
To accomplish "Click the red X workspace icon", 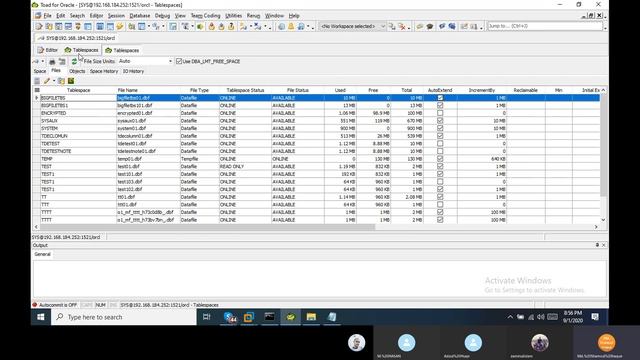I will tap(402, 27).
